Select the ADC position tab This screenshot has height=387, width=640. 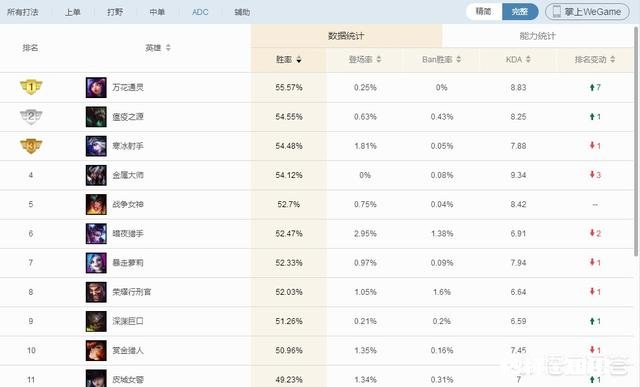click(x=200, y=12)
